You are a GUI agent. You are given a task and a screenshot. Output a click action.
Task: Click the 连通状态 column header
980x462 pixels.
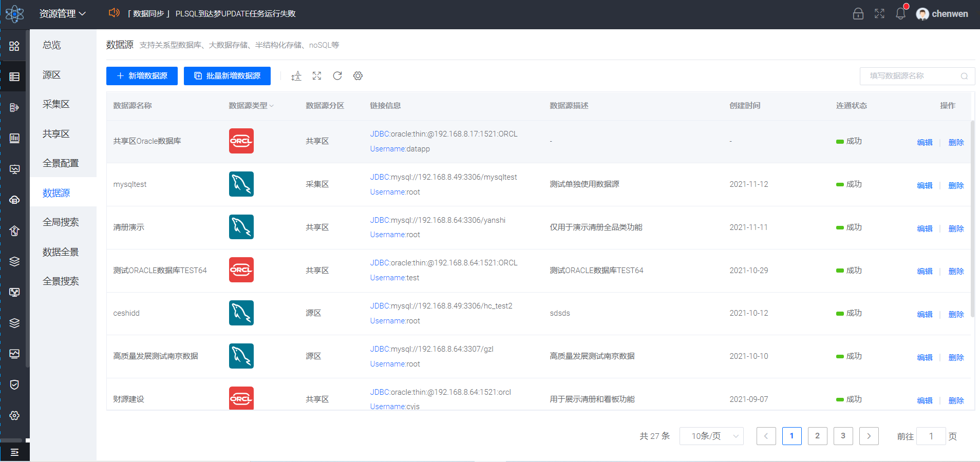851,106
